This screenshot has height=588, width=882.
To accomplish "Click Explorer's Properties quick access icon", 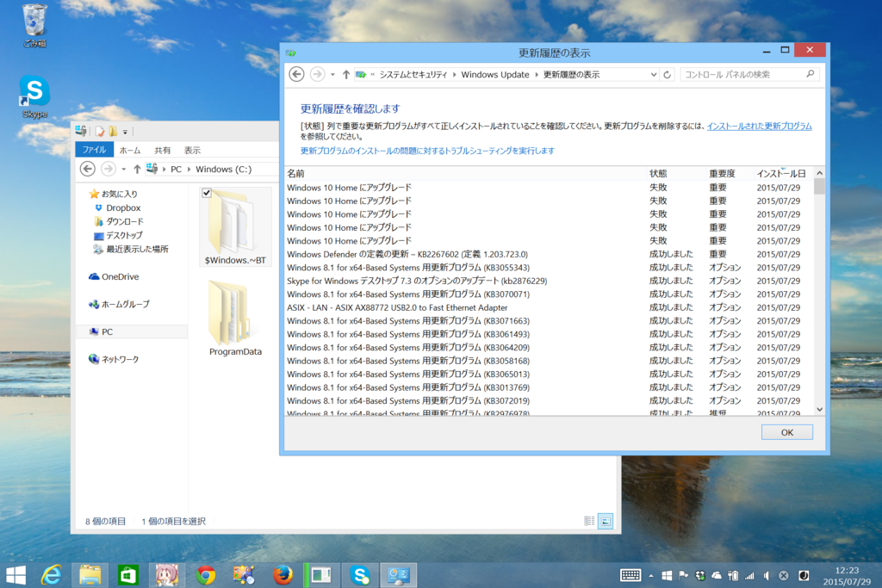I will coord(100,132).
